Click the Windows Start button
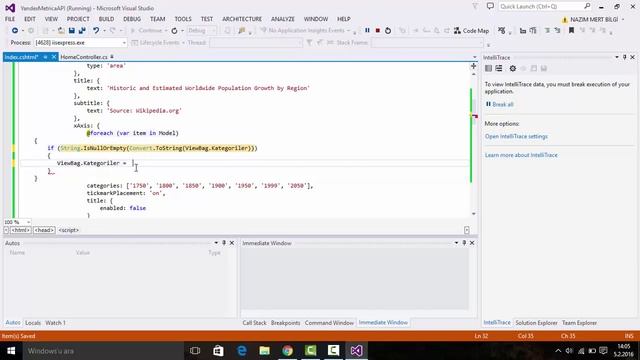Screen dimensions: 640x360 [11, 351]
